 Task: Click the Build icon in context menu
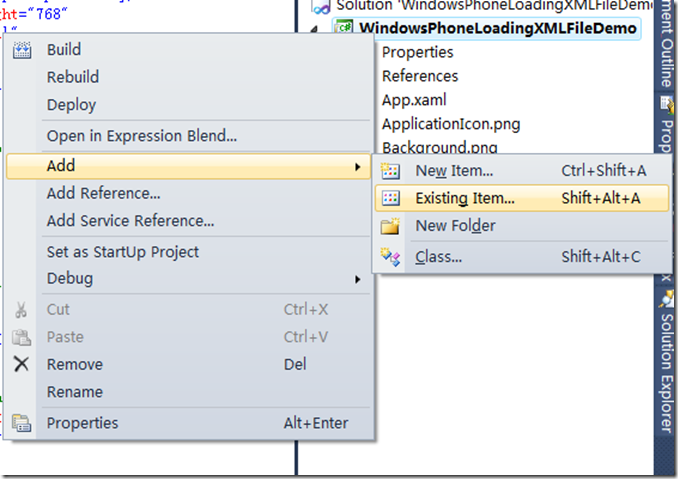point(22,50)
